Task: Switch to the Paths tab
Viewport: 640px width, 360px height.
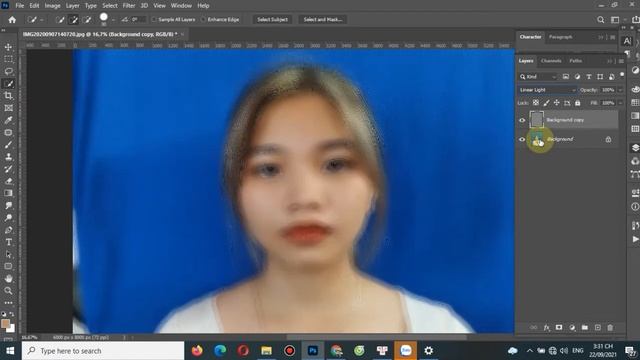Action: tap(576, 61)
